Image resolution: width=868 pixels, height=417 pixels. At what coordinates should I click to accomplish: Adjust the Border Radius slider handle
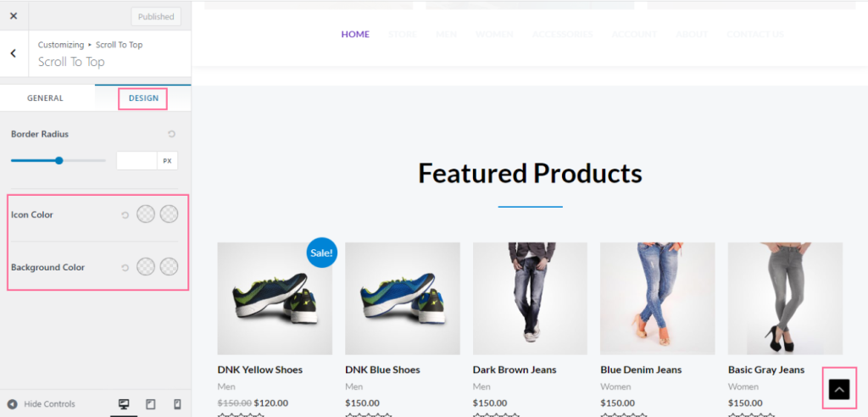click(58, 160)
